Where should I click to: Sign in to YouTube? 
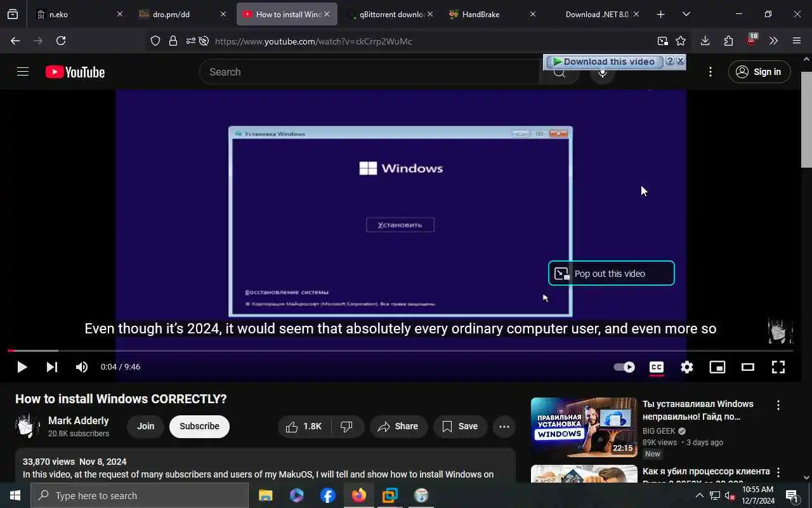759,72
